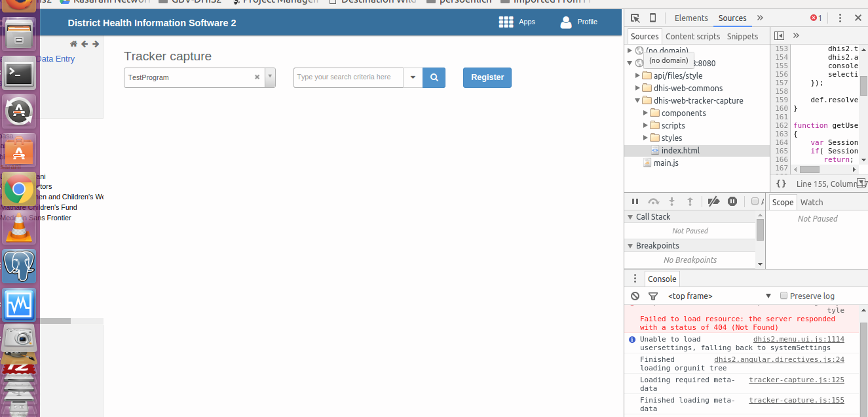This screenshot has width=868, height=417.
Task: Click the back arrow in left panel
Action: pyautogui.click(x=85, y=44)
